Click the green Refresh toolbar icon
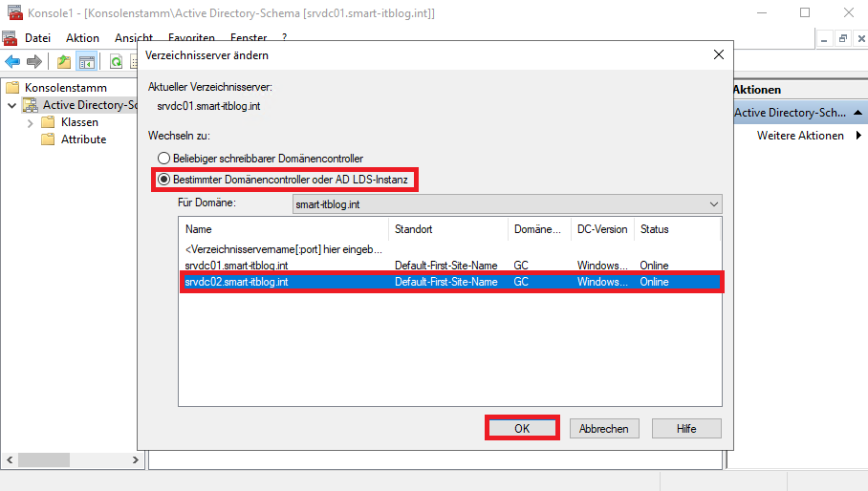 point(116,61)
